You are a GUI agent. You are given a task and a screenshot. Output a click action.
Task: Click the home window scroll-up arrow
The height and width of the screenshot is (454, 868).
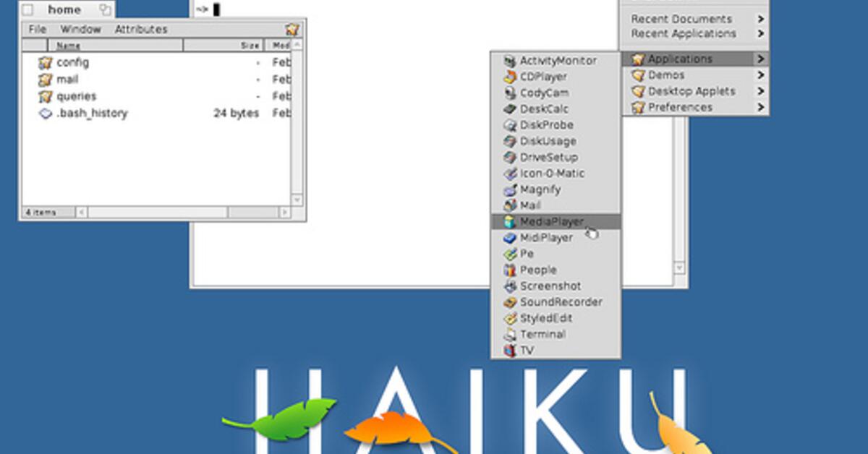pyautogui.click(x=297, y=46)
